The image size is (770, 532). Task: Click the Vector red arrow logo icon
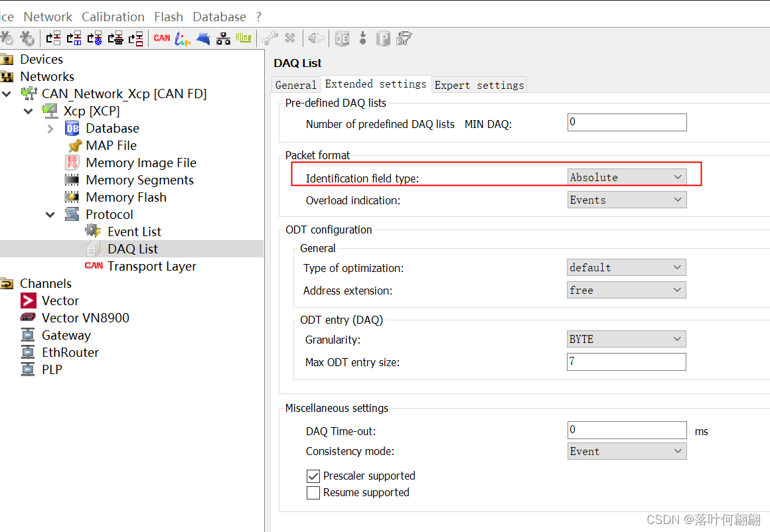point(29,300)
